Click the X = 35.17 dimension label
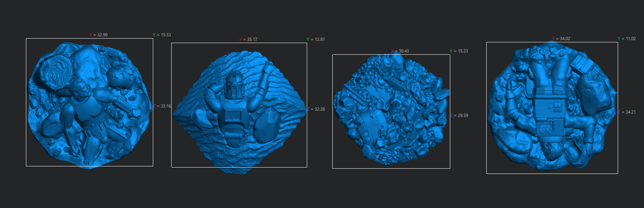Viewport: 644px width, 208px height. (x=249, y=39)
